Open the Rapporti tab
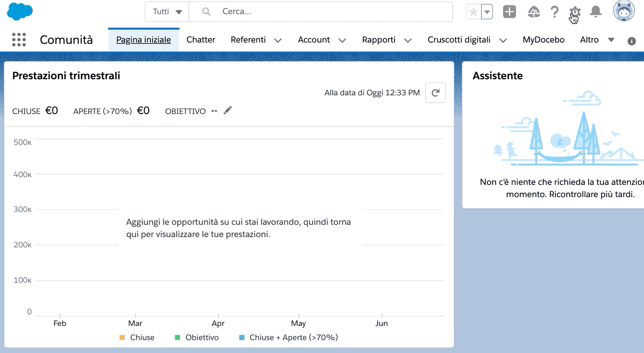 tap(378, 40)
